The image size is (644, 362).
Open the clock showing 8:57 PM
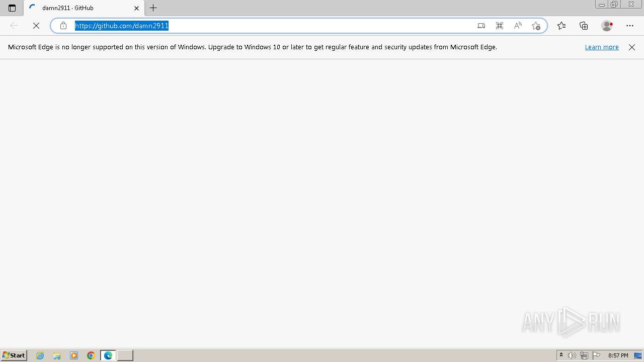click(618, 355)
